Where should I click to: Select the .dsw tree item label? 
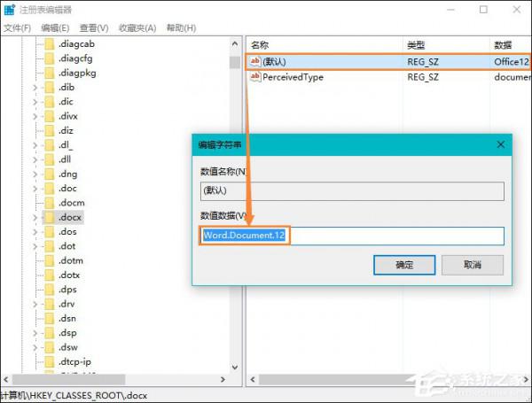click(x=68, y=347)
